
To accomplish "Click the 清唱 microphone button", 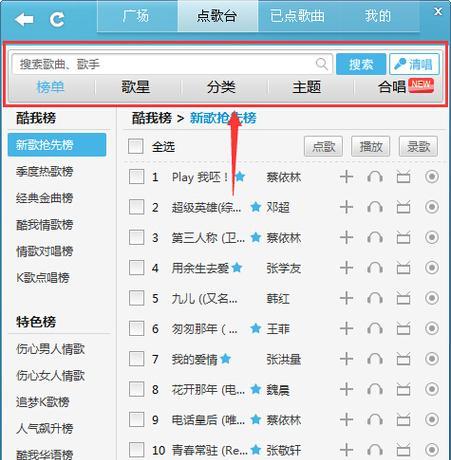I will (414, 64).
